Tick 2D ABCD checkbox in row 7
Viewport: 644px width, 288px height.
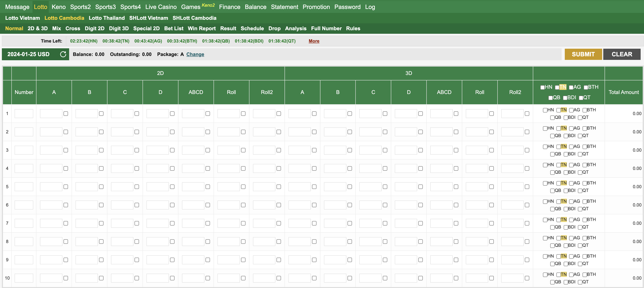[208, 223]
